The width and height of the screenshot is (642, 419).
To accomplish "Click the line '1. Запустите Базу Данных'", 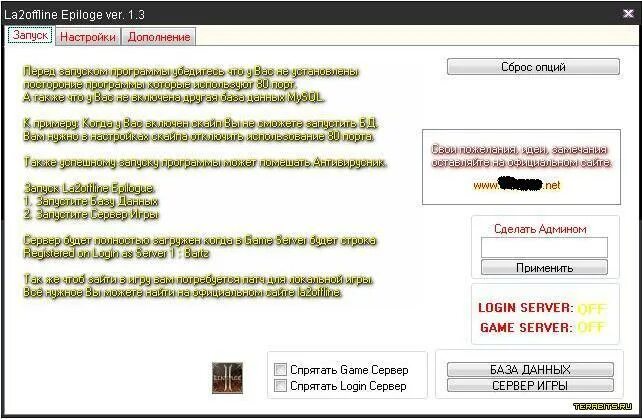I will (91, 201).
